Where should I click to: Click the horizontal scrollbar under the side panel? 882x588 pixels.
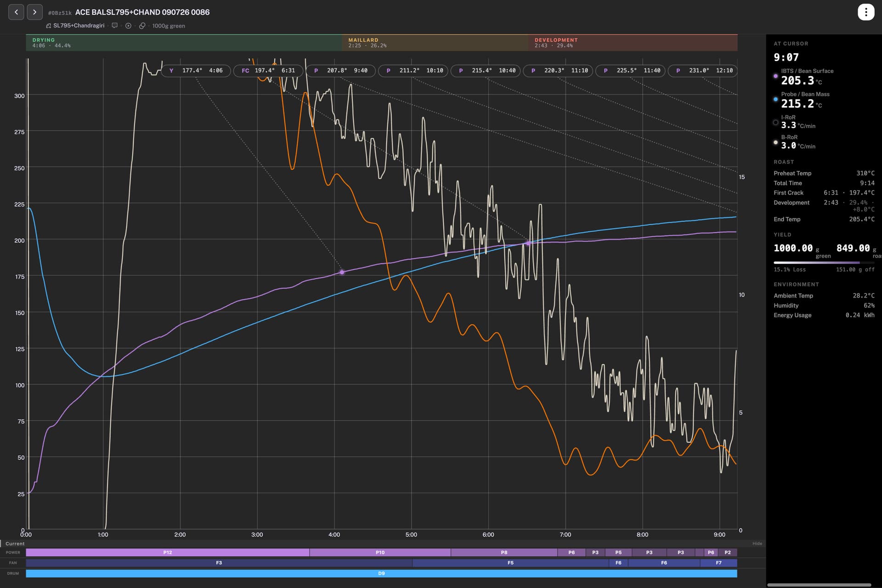point(820,585)
